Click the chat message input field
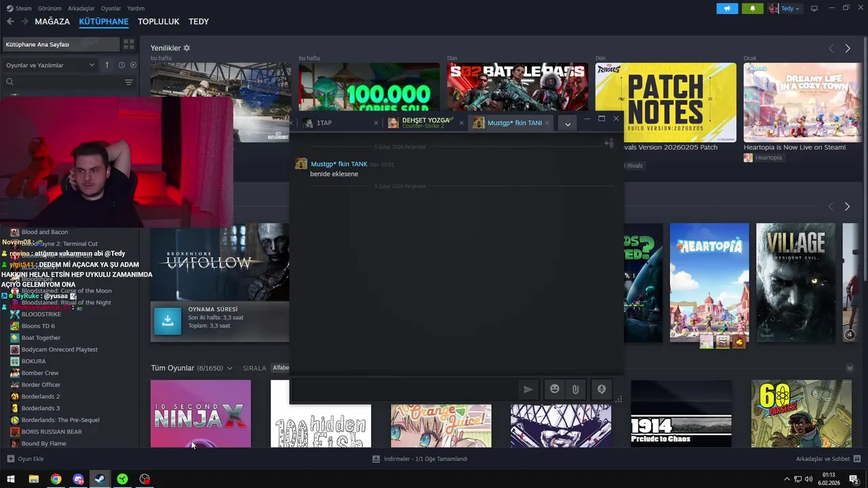868x488 pixels. point(405,389)
